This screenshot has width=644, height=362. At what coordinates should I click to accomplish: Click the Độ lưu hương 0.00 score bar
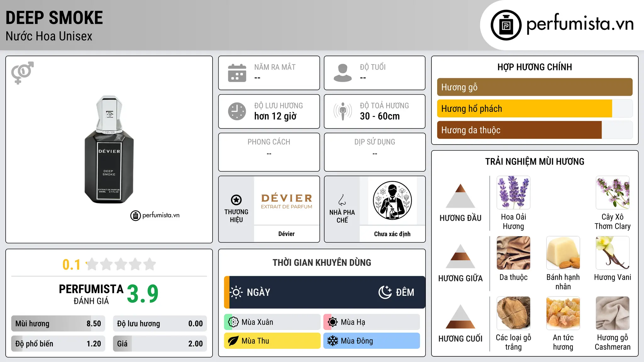pyautogui.click(x=160, y=324)
